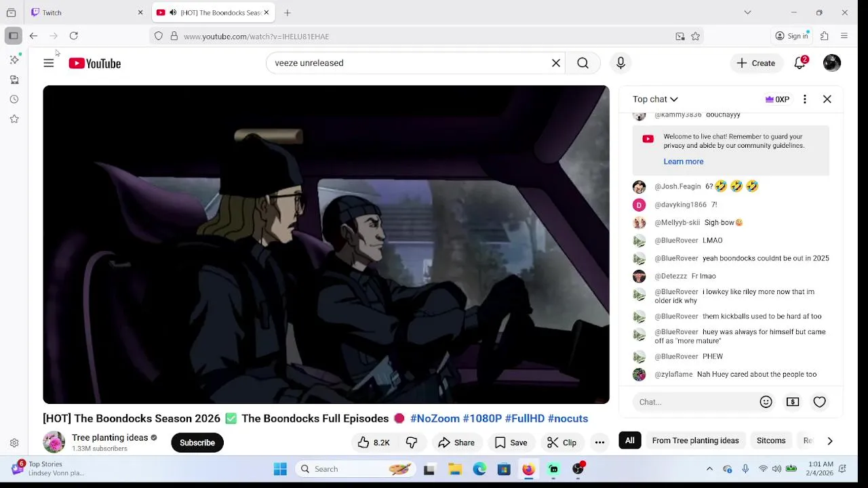
Task: Open sidebar AI chatbot sparkle icon
Action: pos(14,60)
